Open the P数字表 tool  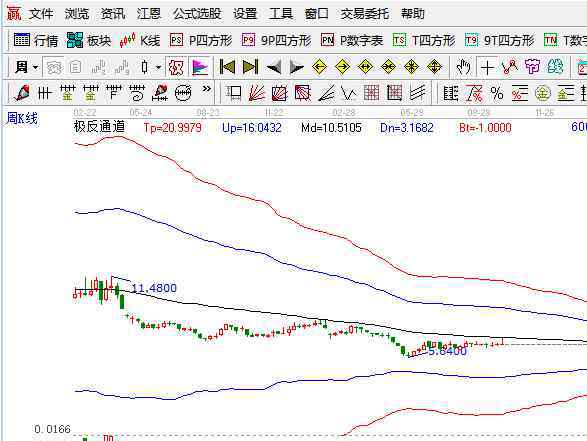[352, 40]
